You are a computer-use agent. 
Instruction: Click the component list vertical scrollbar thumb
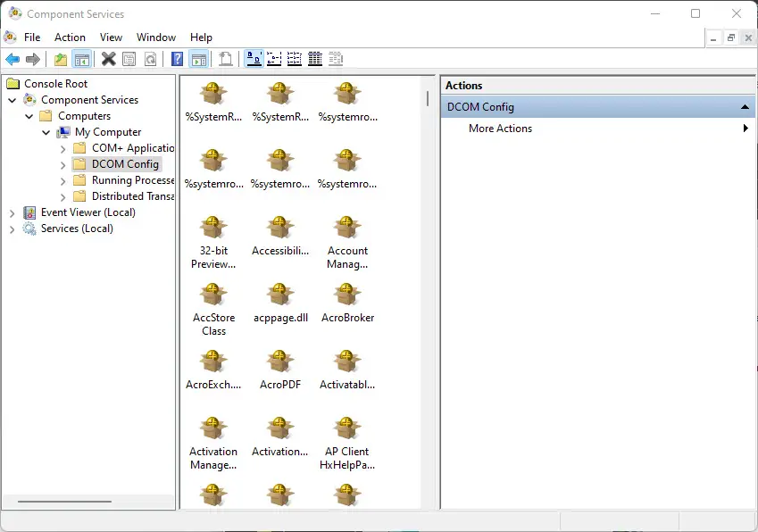pos(428,98)
